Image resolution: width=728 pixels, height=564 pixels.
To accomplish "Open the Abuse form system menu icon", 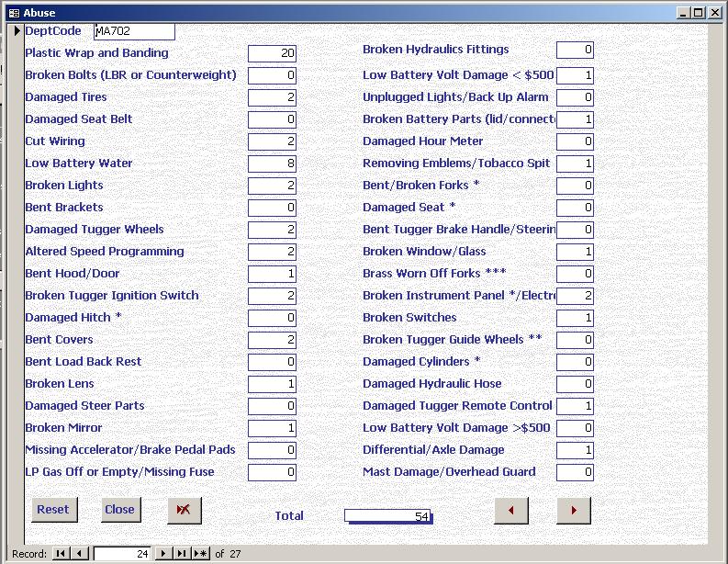I will pos(14,13).
